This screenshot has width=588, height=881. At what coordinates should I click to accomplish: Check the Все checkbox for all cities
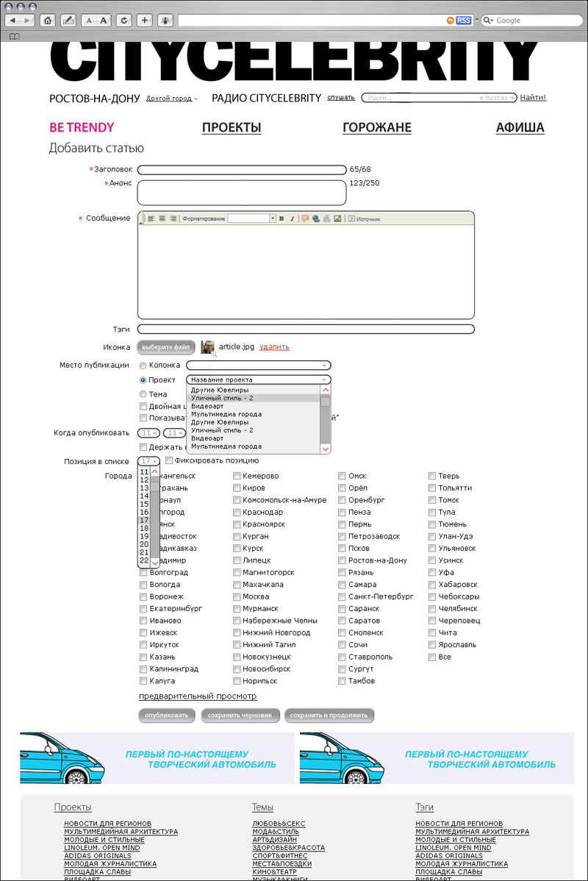432,657
